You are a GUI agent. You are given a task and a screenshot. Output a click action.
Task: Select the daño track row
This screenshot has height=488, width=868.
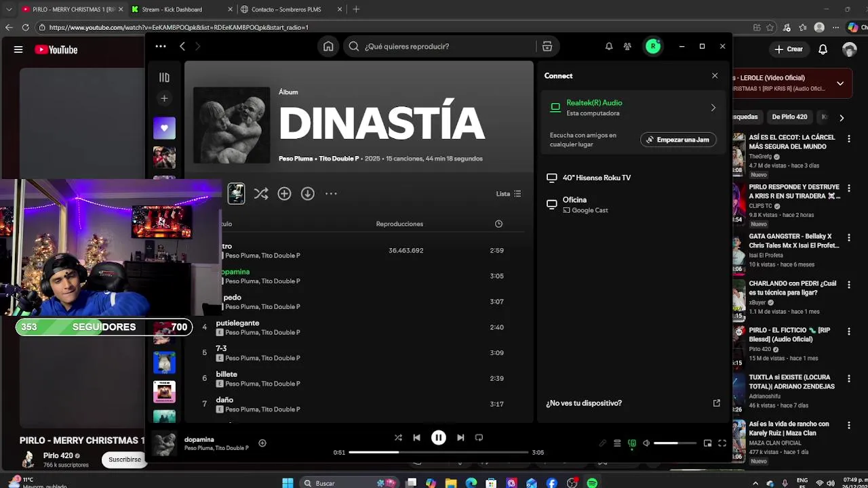(x=359, y=404)
